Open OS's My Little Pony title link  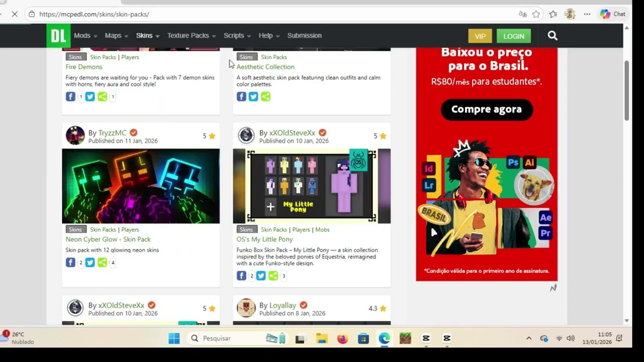[x=265, y=239]
